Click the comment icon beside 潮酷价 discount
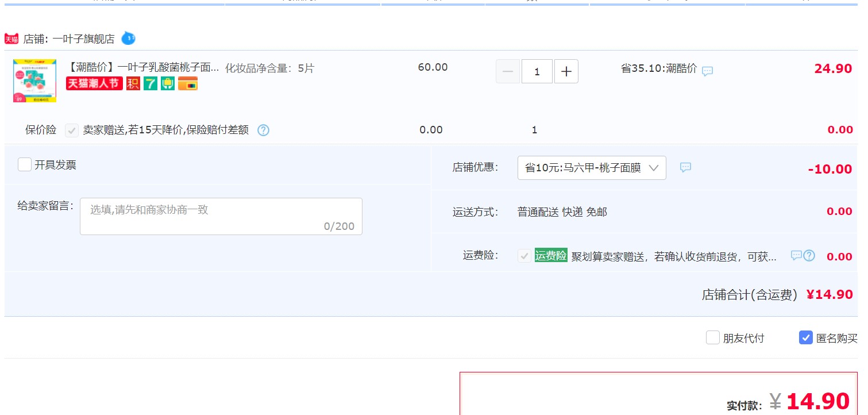 708,71
